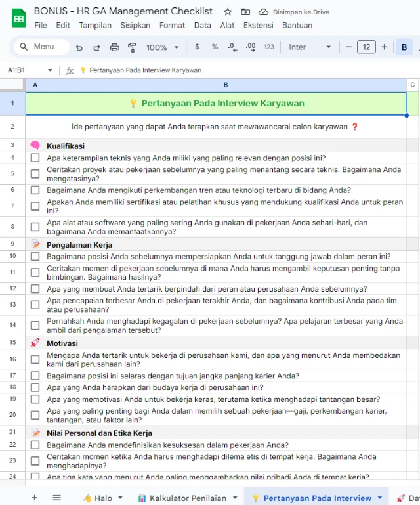Check the box in row 4
The image size is (420, 505).
tap(35, 158)
